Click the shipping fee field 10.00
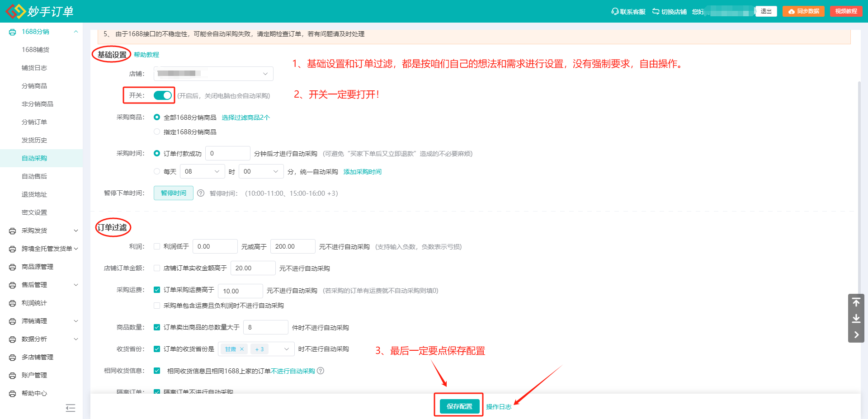This screenshot has width=868, height=419. 241,291
